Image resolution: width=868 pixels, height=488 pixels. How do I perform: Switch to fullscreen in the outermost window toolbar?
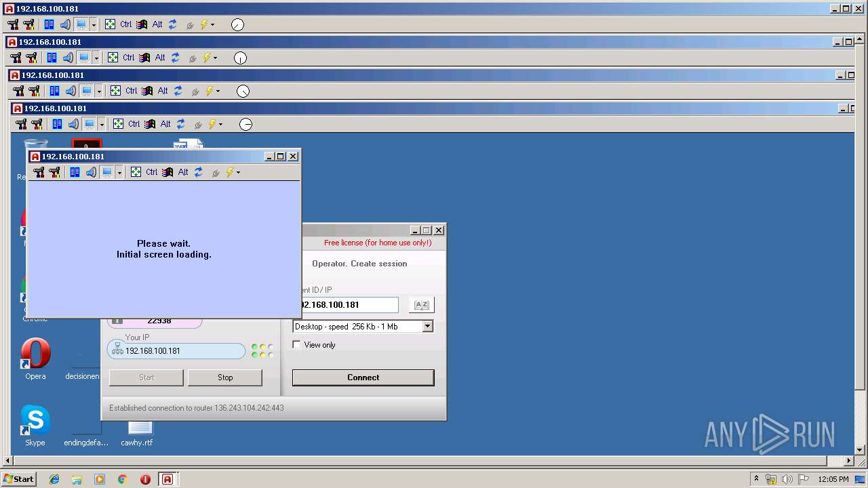(x=110, y=24)
